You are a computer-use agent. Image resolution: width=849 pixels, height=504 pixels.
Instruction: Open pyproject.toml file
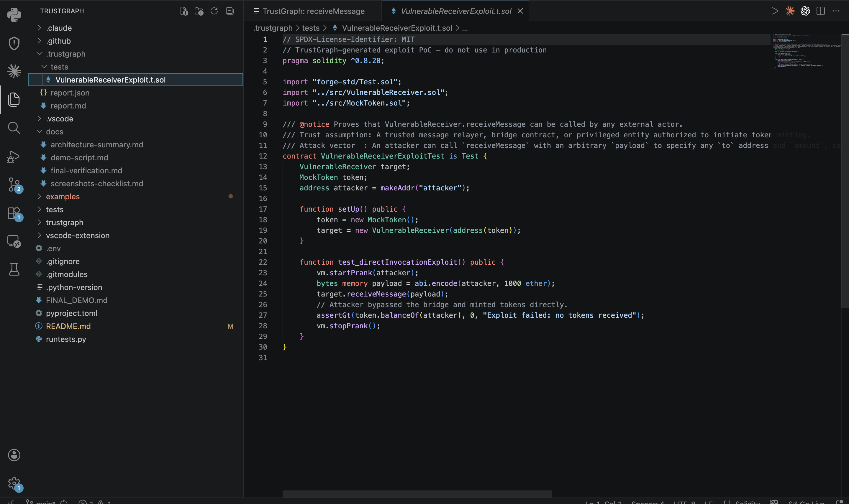point(136,313)
